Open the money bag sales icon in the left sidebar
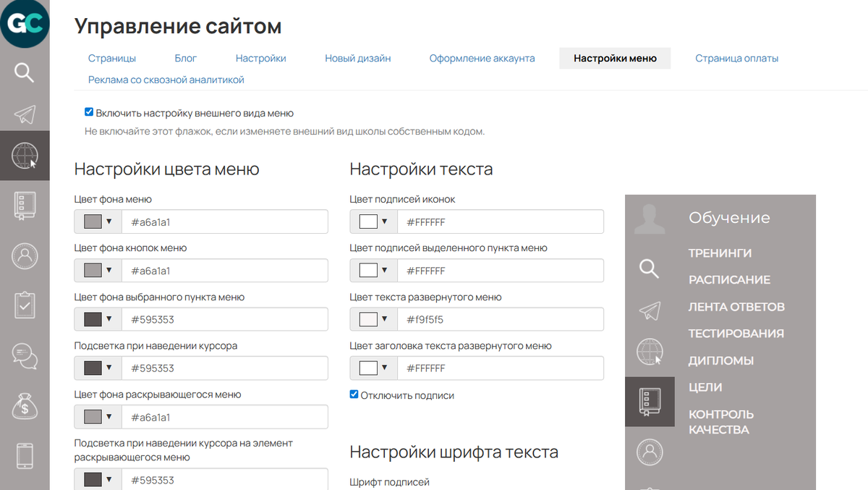868x490 pixels. tap(25, 405)
